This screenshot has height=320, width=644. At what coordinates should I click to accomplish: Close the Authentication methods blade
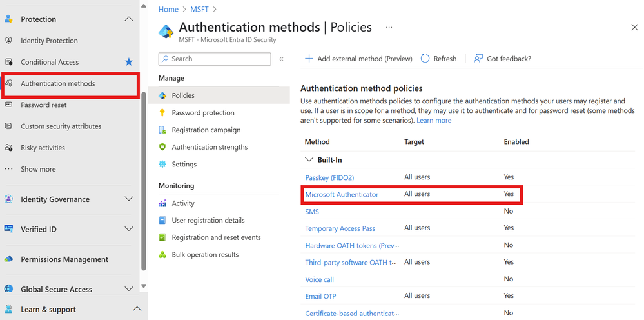pyautogui.click(x=634, y=28)
